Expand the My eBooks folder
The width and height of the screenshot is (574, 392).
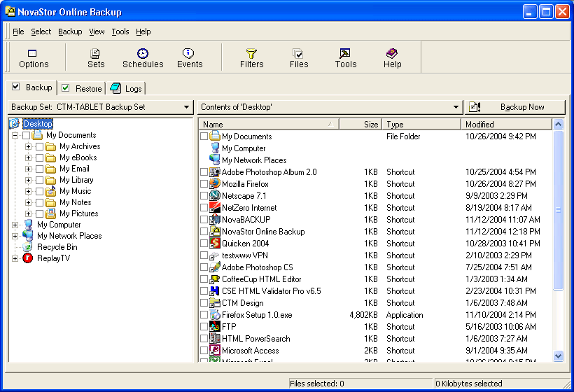click(28, 157)
